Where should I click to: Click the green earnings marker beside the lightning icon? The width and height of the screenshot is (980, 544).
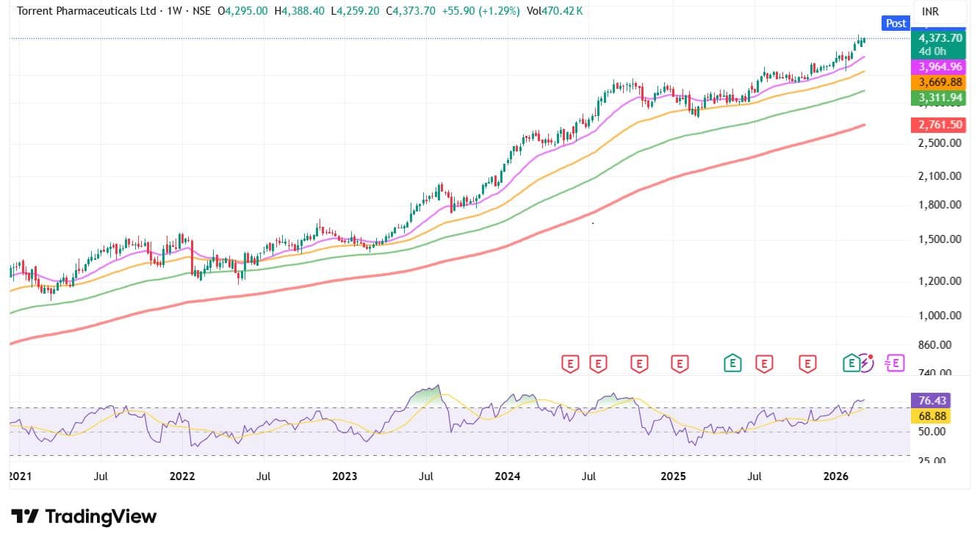(x=851, y=362)
